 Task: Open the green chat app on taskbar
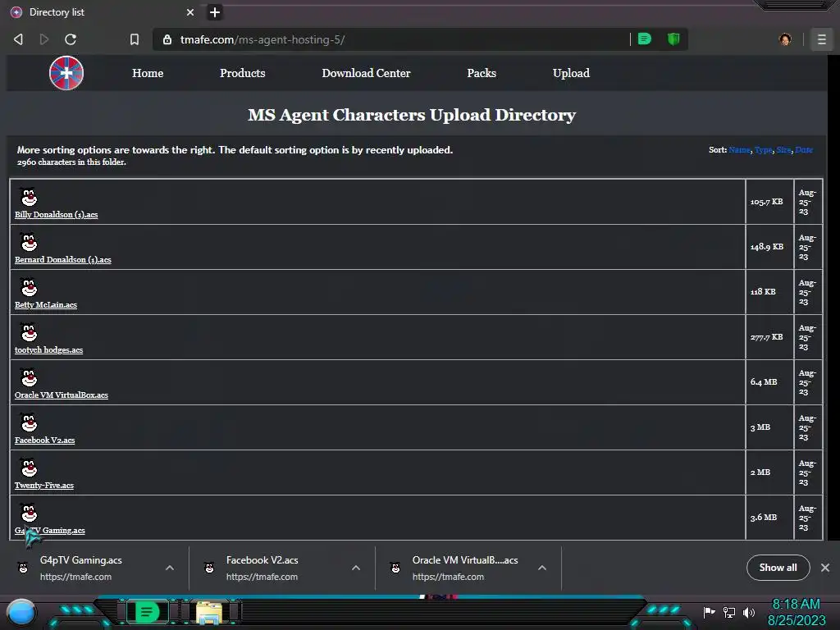point(147,612)
